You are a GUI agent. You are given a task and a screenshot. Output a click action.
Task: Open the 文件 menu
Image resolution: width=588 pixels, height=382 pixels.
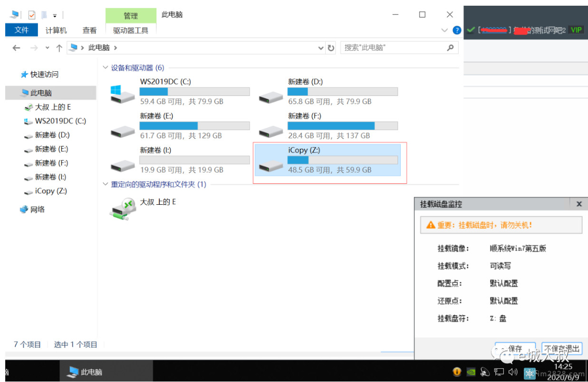pos(21,30)
